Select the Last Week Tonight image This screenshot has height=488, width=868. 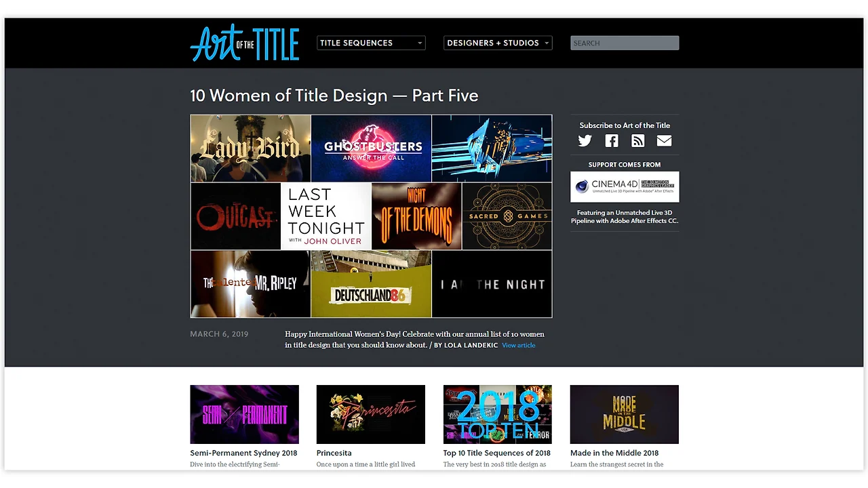pos(326,216)
